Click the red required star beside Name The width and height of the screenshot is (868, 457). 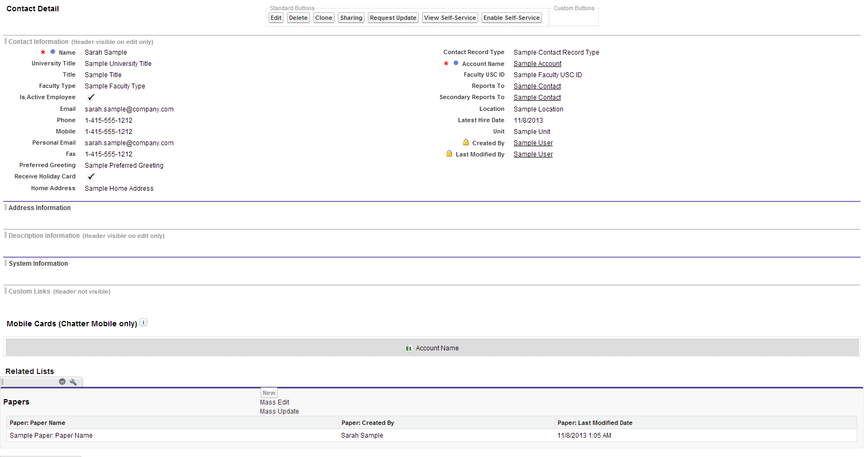(43, 53)
